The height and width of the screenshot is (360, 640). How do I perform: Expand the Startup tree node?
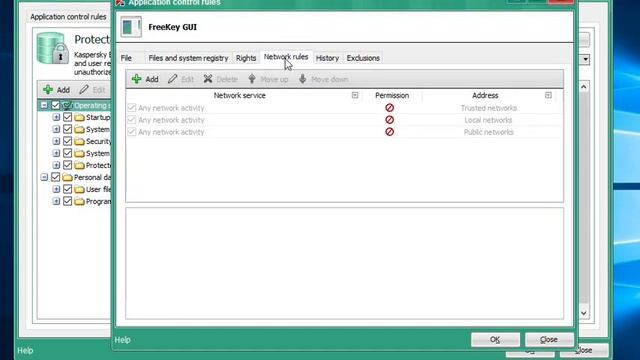click(56, 117)
